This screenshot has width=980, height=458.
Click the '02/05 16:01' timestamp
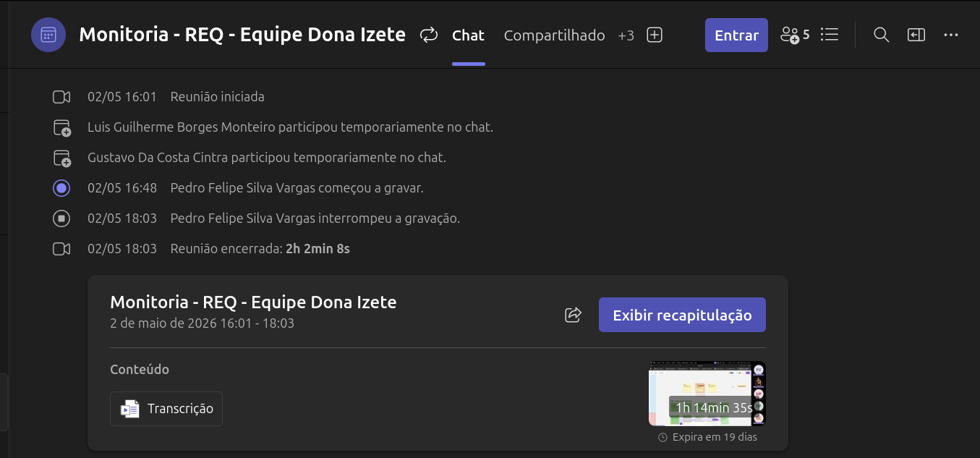point(122,97)
